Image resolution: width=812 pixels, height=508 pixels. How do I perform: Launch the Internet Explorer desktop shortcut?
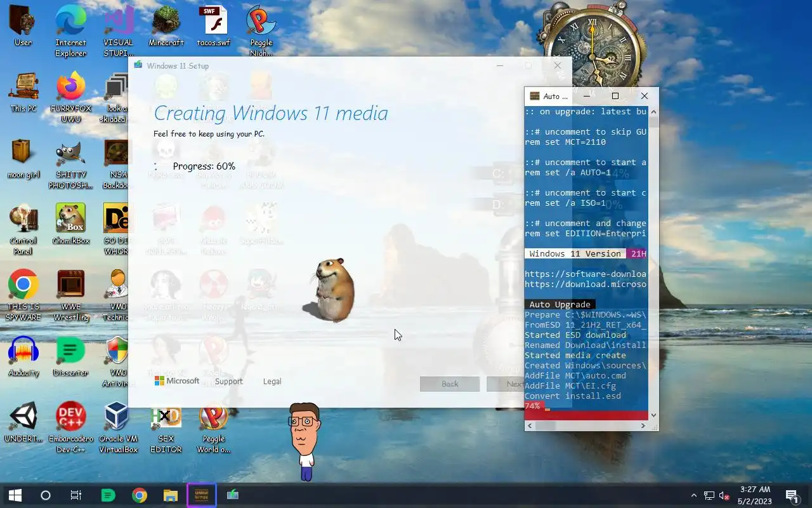[70, 30]
